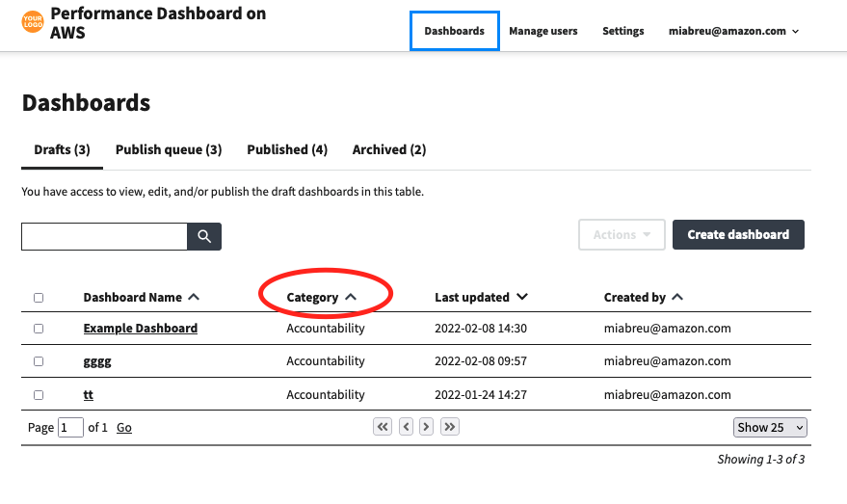Click the magnifying glass search button
847x504 pixels.
tap(204, 236)
